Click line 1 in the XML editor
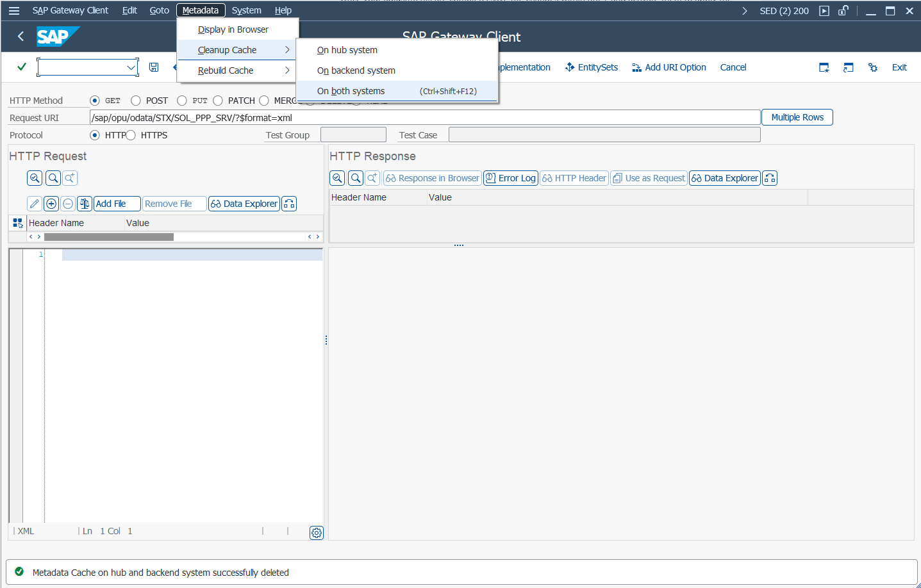The image size is (921, 588). click(x=192, y=255)
